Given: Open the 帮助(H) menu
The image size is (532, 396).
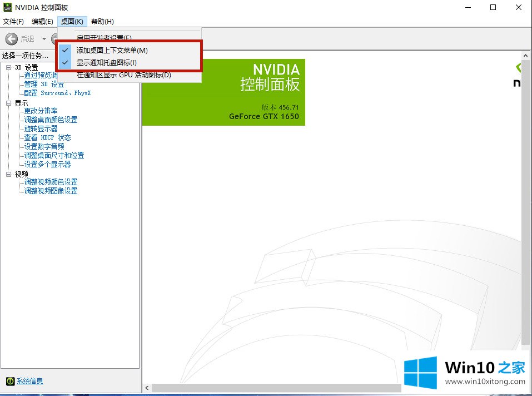Looking at the screenshot, I should click(102, 21).
